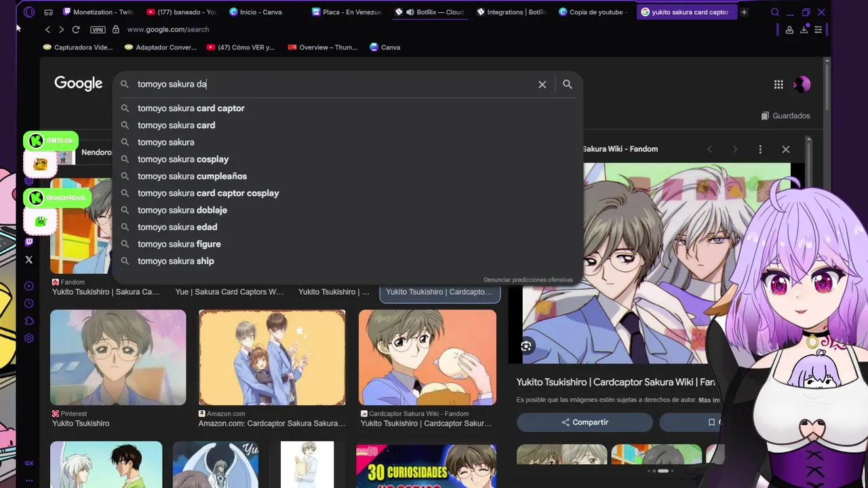
Task: Open the Easy Setup menu icon
Action: 818,30
